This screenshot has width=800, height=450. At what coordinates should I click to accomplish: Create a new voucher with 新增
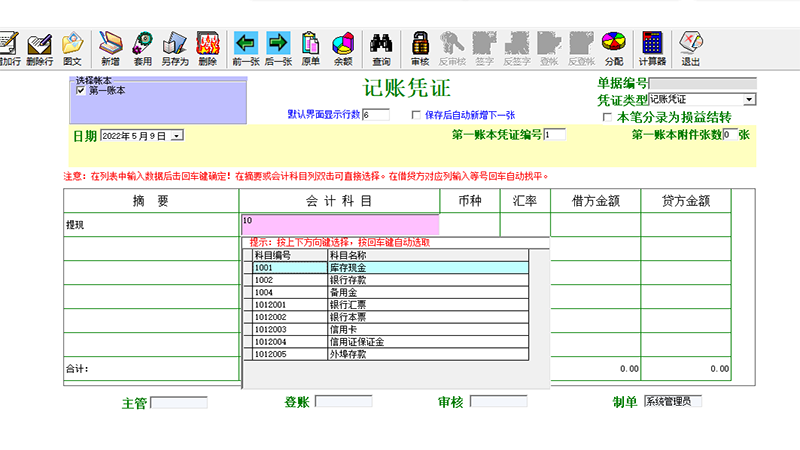pos(110,48)
